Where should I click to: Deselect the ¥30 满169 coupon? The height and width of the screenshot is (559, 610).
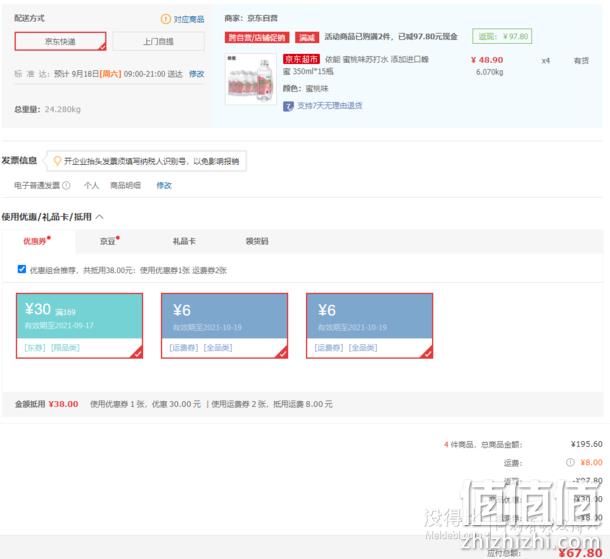(x=79, y=326)
